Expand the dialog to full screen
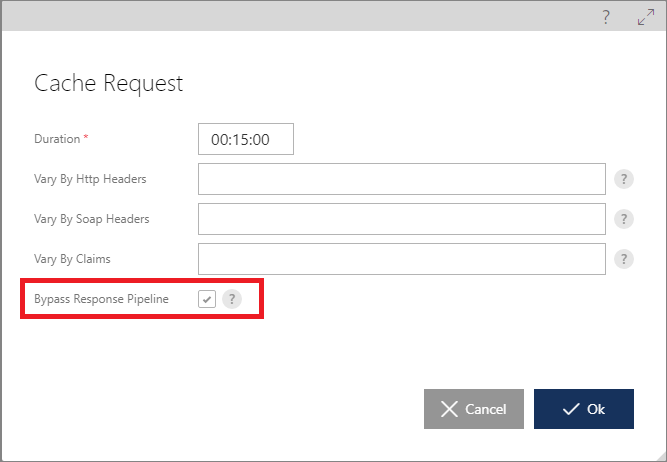The width and height of the screenshot is (667, 462). click(x=646, y=17)
